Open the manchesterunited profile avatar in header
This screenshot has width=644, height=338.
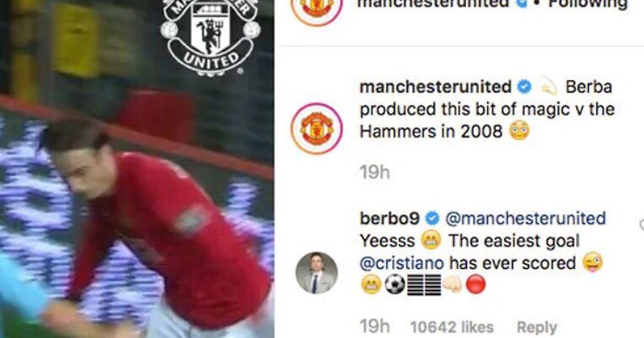[316, 6]
